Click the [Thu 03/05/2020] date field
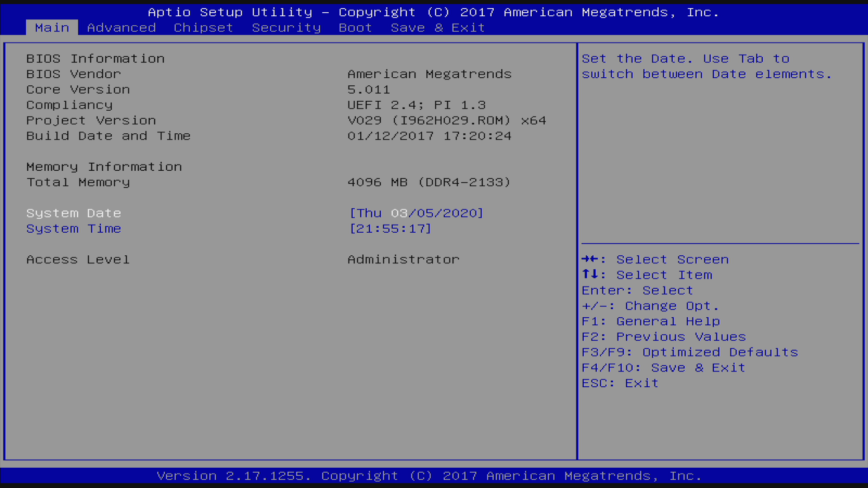Viewport: 868px width, 488px height. (x=416, y=213)
